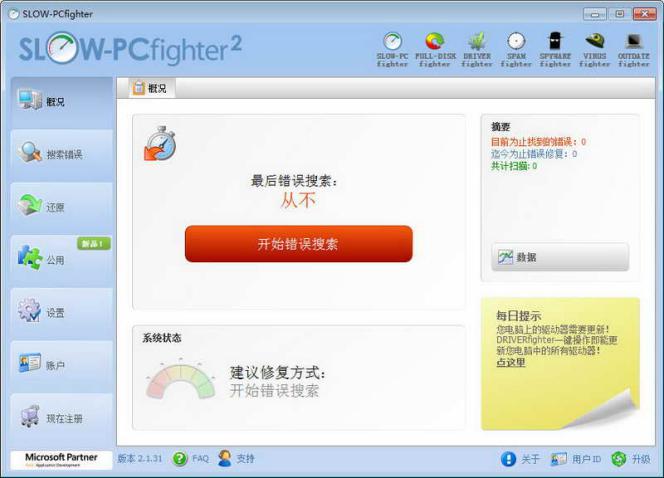Select 概况 overview in the sidebar
The image size is (664, 478).
[x=62, y=102]
